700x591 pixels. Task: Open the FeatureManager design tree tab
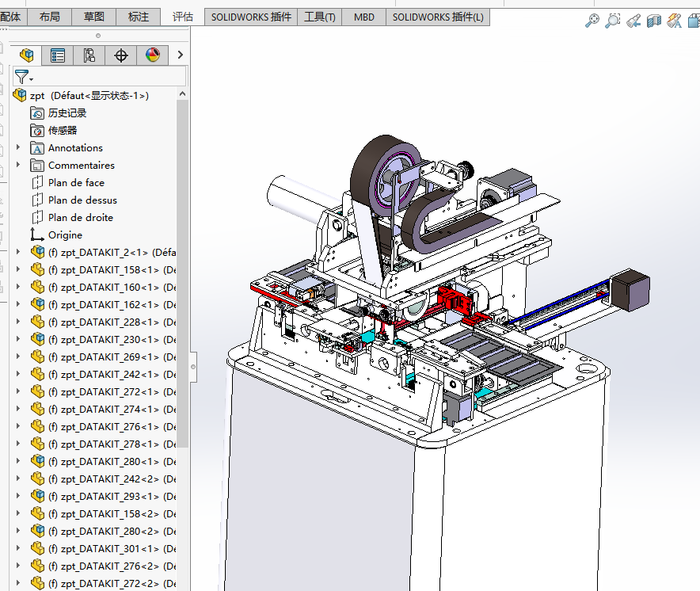tap(27, 55)
